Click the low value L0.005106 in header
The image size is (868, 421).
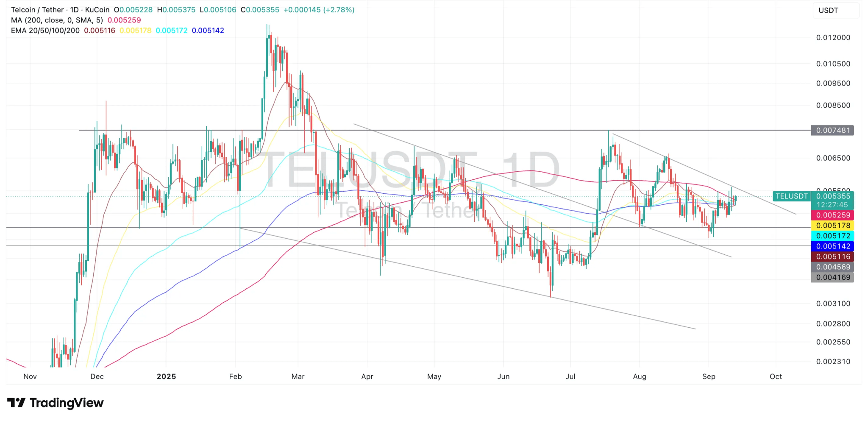218,10
